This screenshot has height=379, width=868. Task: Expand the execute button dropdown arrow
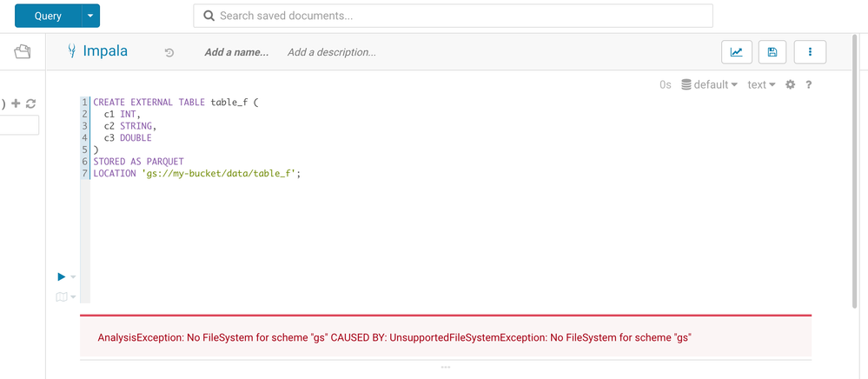tap(73, 277)
